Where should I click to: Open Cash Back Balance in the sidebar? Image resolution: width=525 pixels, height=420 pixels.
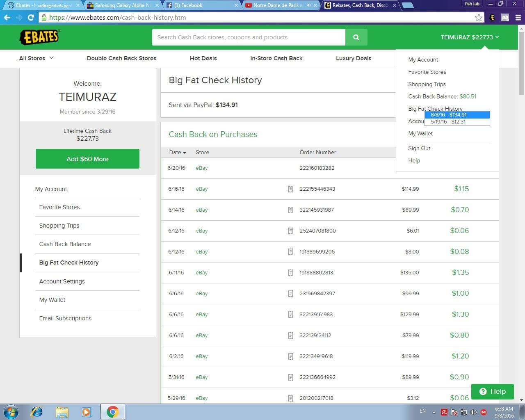pos(65,244)
